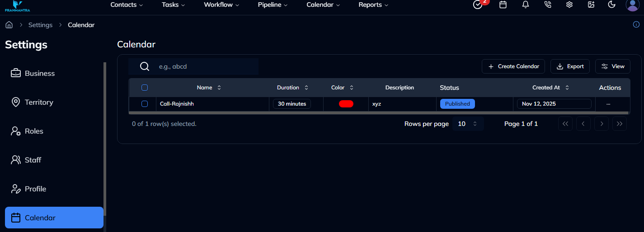The image size is (644, 232).
Task: Click the Profile user-pen icon
Action: tap(16, 189)
